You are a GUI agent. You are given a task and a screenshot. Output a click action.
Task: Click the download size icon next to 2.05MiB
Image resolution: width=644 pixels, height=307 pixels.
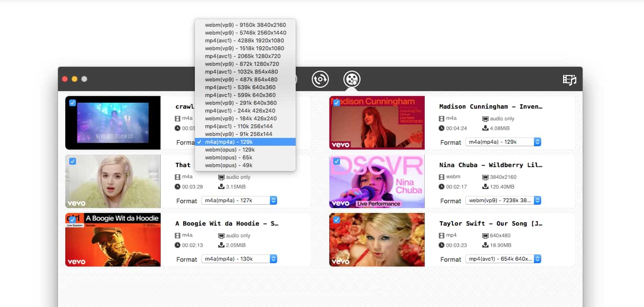click(221, 245)
